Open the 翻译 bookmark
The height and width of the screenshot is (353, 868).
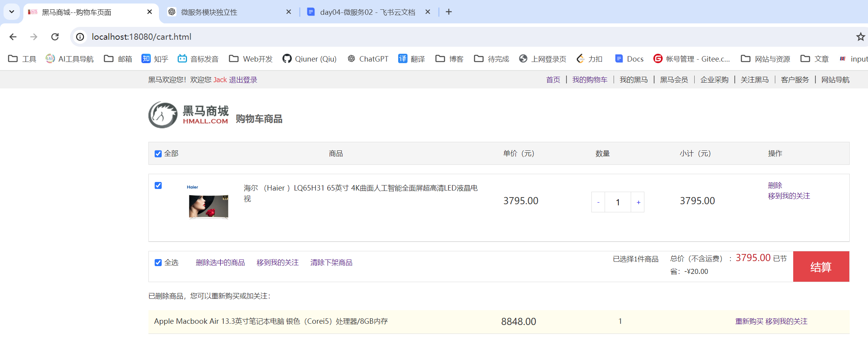(411, 59)
